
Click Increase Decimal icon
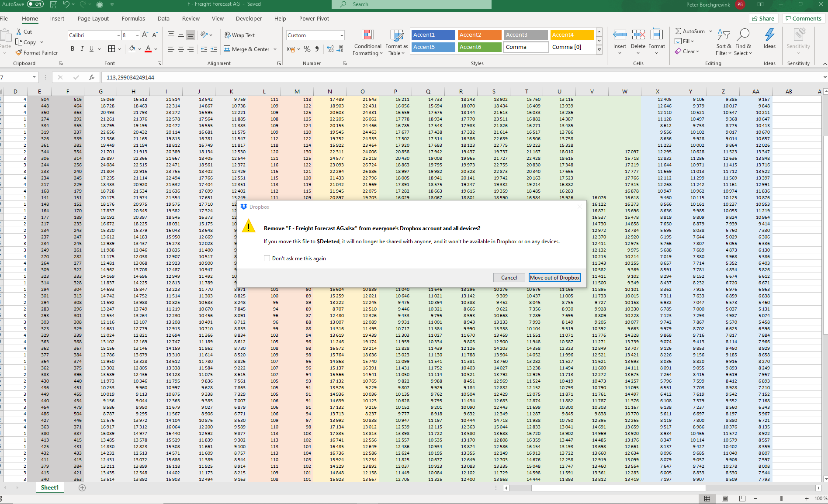point(330,49)
